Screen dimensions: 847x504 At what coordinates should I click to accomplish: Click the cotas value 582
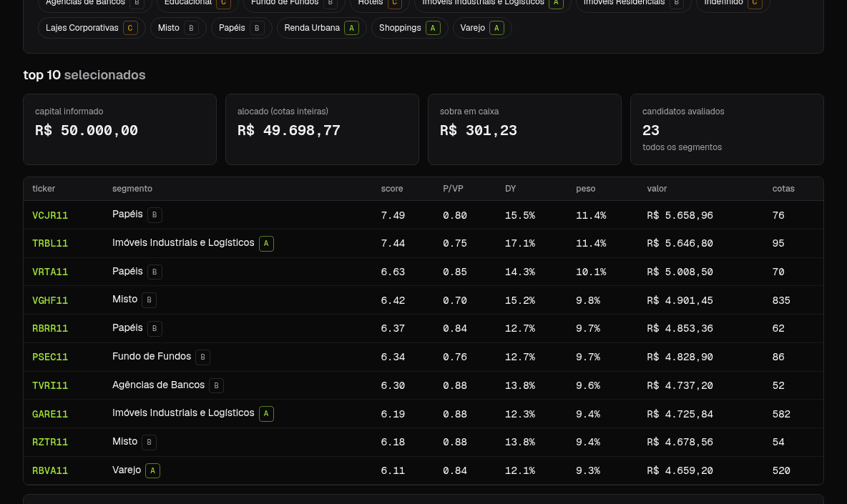pos(781,415)
